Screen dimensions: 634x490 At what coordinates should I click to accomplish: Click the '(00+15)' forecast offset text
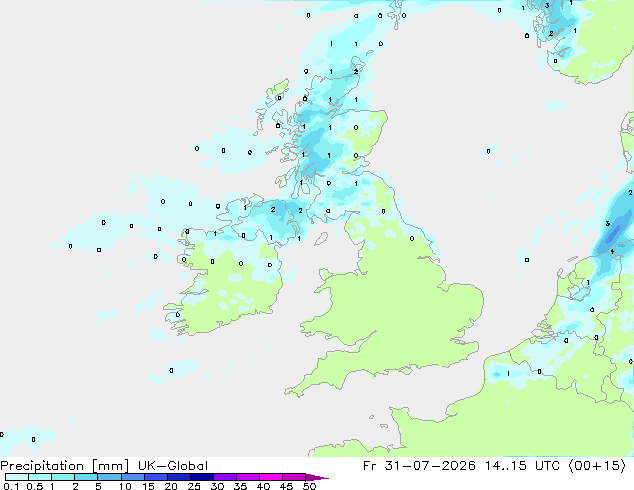pyautogui.click(x=597, y=466)
